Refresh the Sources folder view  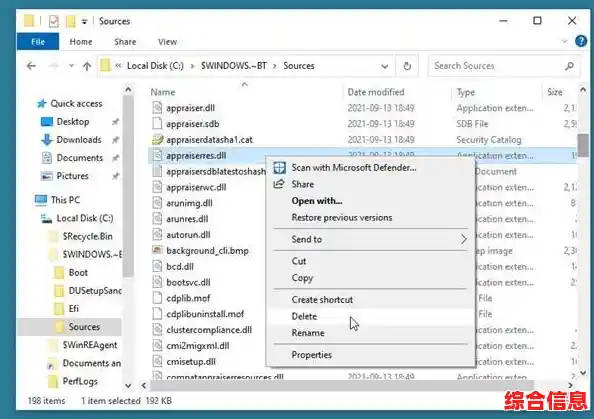coord(407,66)
